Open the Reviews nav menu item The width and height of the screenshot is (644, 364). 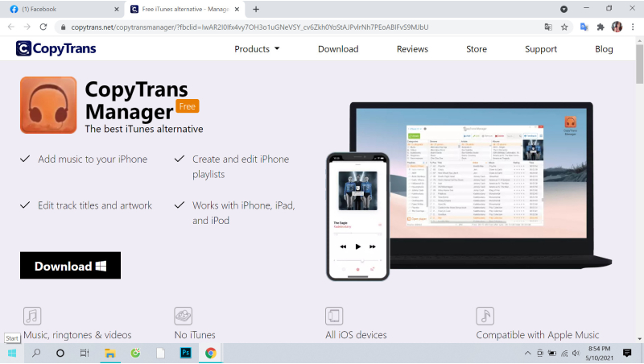[x=412, y=49]
